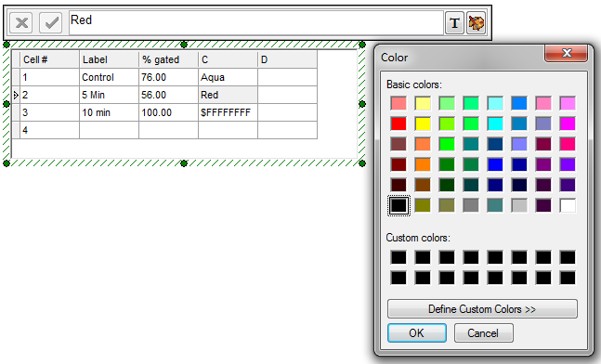
Task: Select column header 'C'
Action: (x=228, y=59)
